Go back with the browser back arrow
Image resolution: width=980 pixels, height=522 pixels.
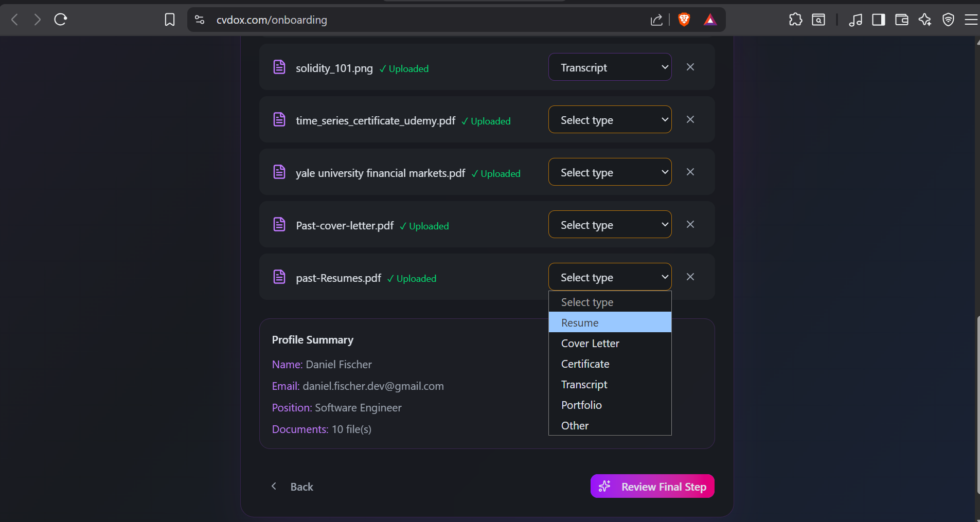(15, 20)
